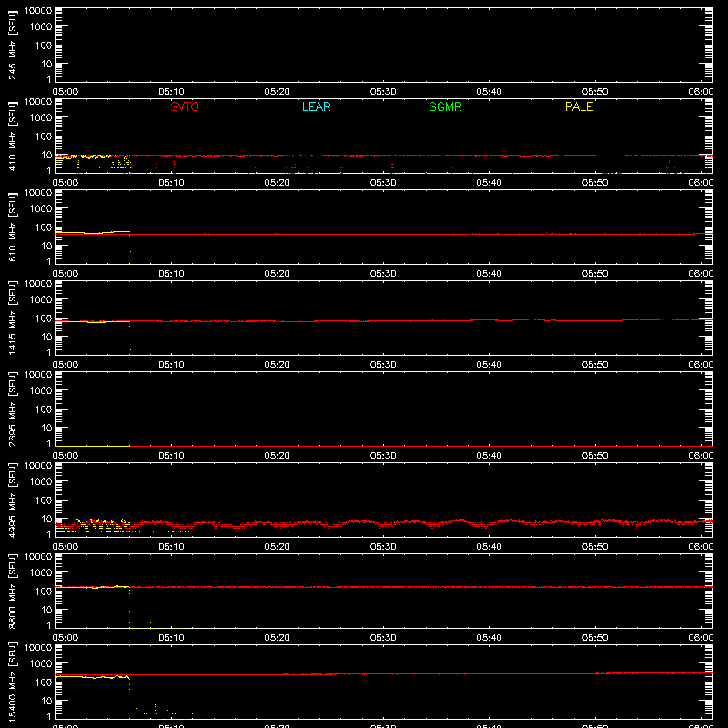The image size is (728, 728).
Task: Select the 2695 MHz [SFU] axis title
Action: click(13, 409)
